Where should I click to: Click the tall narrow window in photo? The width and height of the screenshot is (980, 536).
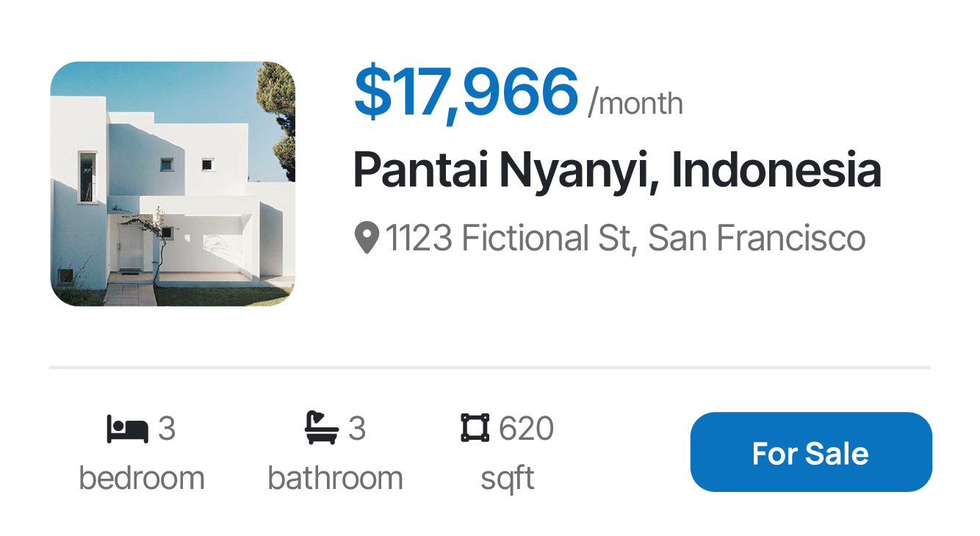click(x=87, y=176)
